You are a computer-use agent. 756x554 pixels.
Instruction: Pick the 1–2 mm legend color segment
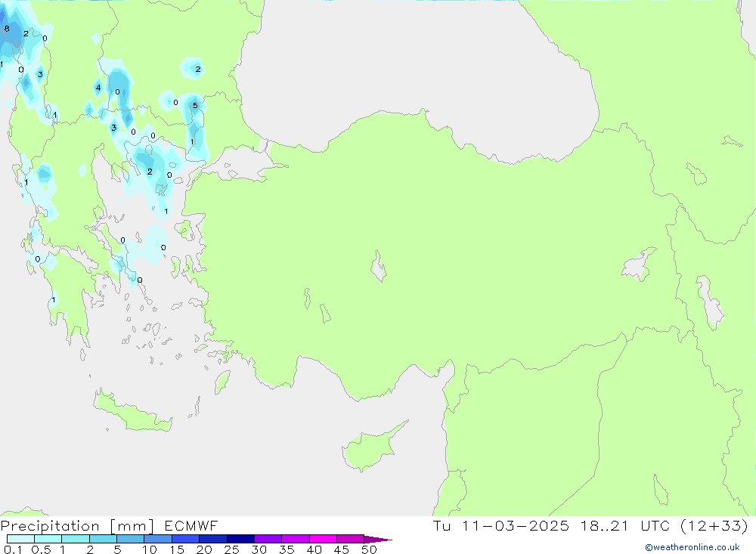click(x=75, y=539)
